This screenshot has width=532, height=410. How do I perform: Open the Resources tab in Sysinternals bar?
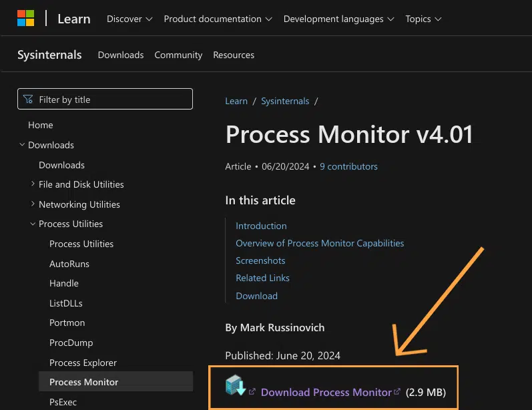(x=234, y=55)
